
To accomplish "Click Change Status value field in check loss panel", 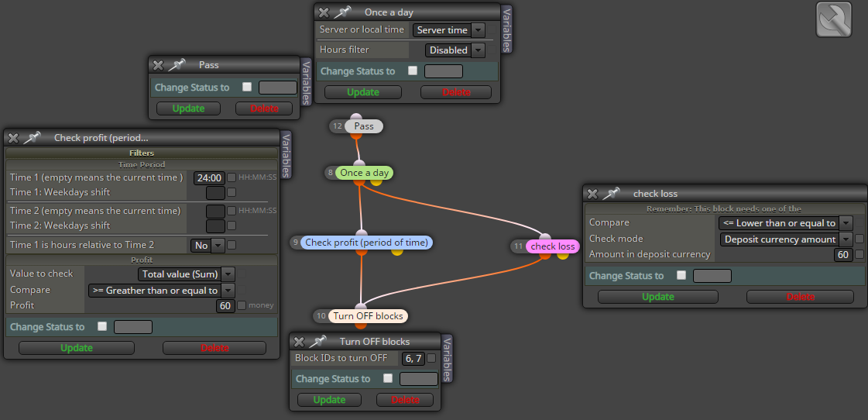I will [x=712, y=275].
